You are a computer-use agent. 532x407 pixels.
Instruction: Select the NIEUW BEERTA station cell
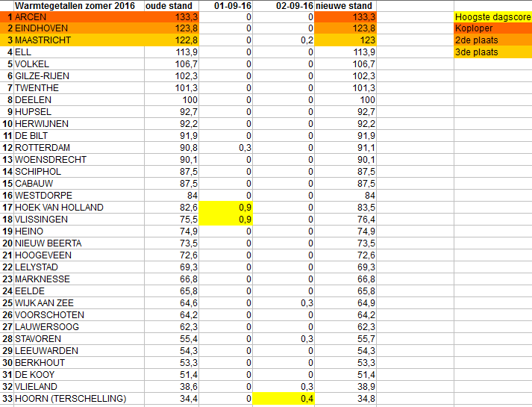click(x=79, y=243)
